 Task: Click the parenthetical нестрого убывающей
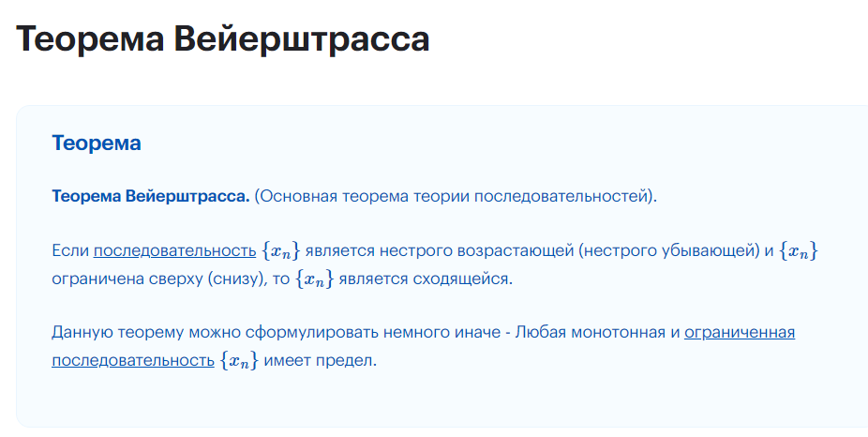[x=669, y=250]
